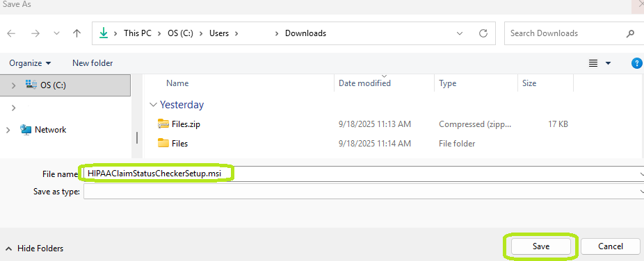Click the Back navigation arrow

point(11,33)
